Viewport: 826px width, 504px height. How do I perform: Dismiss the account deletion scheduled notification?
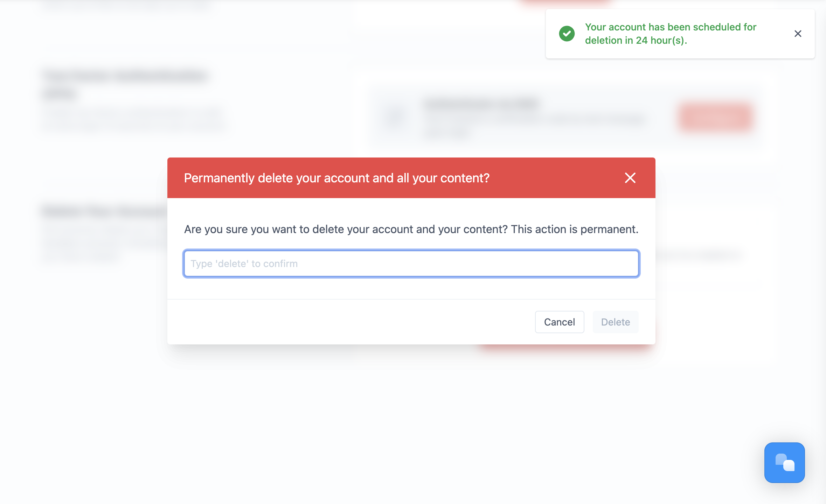(x=798, y=34)
